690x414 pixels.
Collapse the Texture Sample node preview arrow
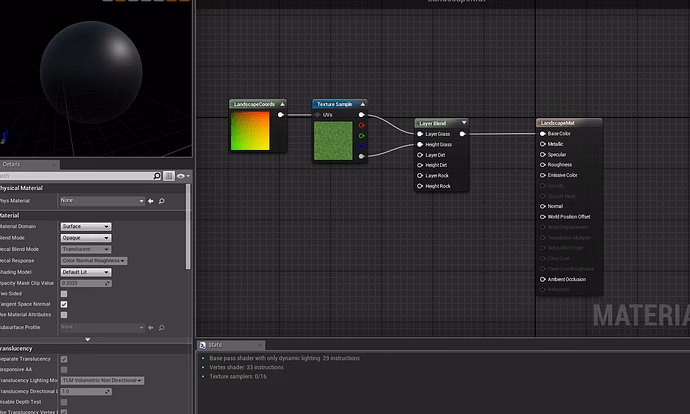pyautogui.click(x=363, y=104)
